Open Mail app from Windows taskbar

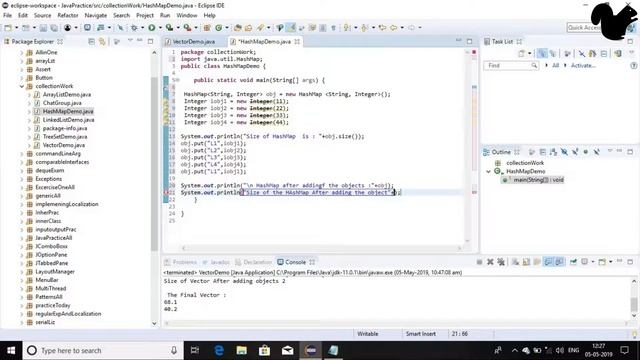[287, 350]
